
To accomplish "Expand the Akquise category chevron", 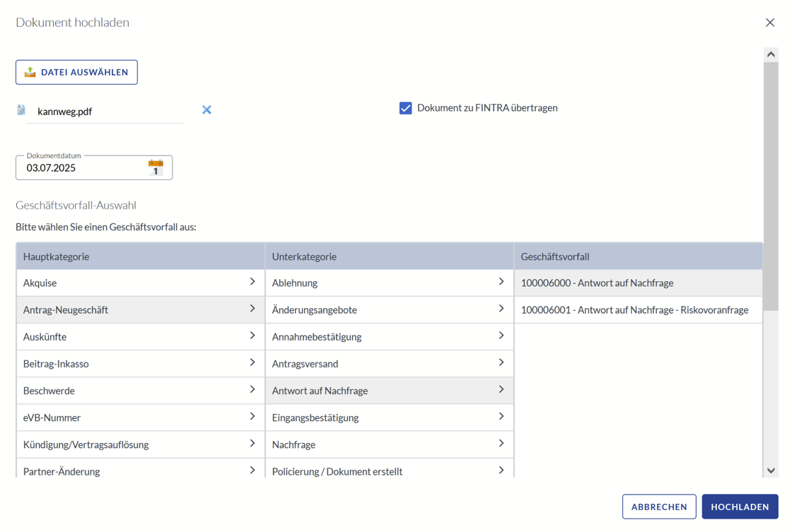I will [x=252, y=282].
